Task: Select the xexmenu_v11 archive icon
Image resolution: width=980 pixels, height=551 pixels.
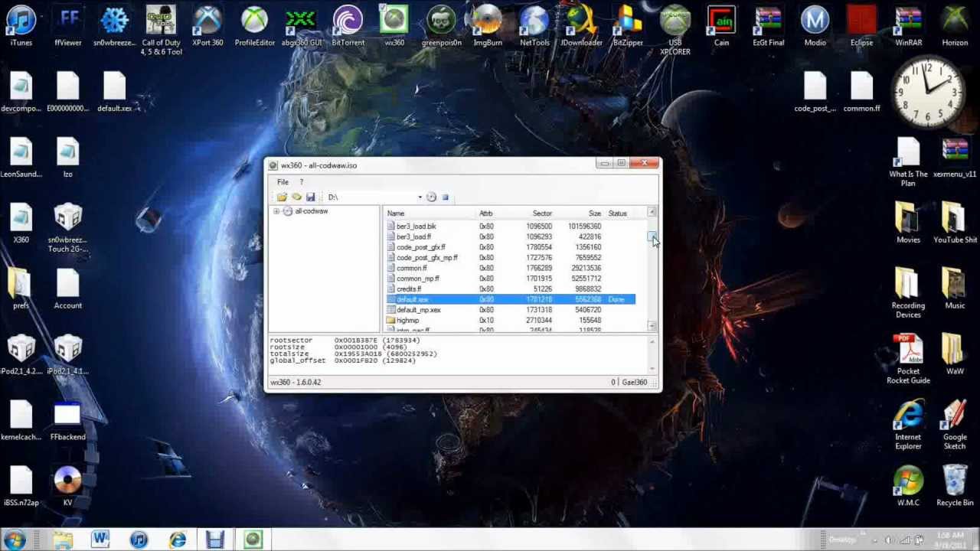Action: click(x=955, y=158)
